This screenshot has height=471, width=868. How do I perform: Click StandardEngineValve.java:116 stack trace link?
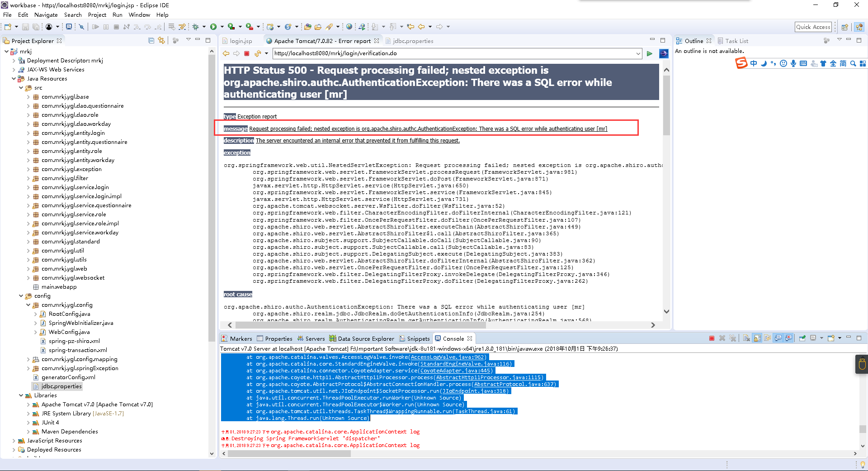pos(465,364)
